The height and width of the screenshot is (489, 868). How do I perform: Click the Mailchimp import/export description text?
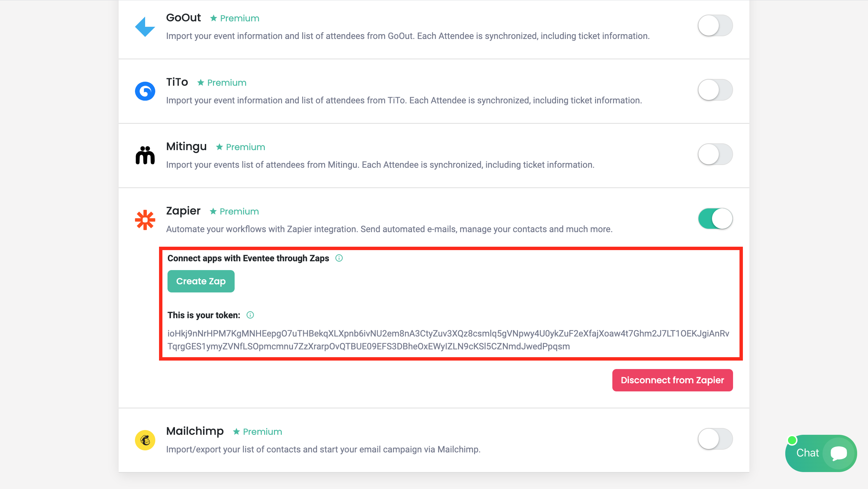[323, 449]
